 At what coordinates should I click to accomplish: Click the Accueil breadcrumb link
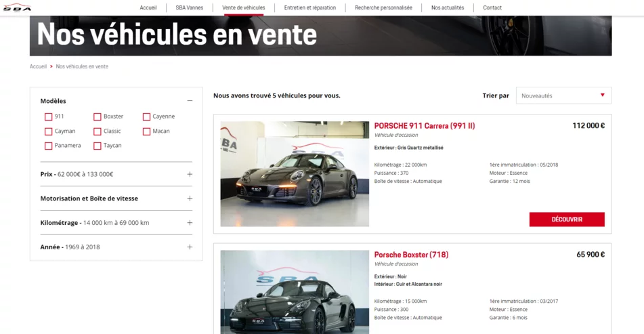38,66
